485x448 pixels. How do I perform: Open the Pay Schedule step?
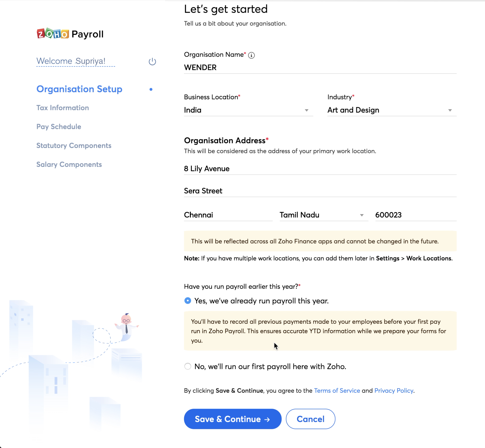59,127
